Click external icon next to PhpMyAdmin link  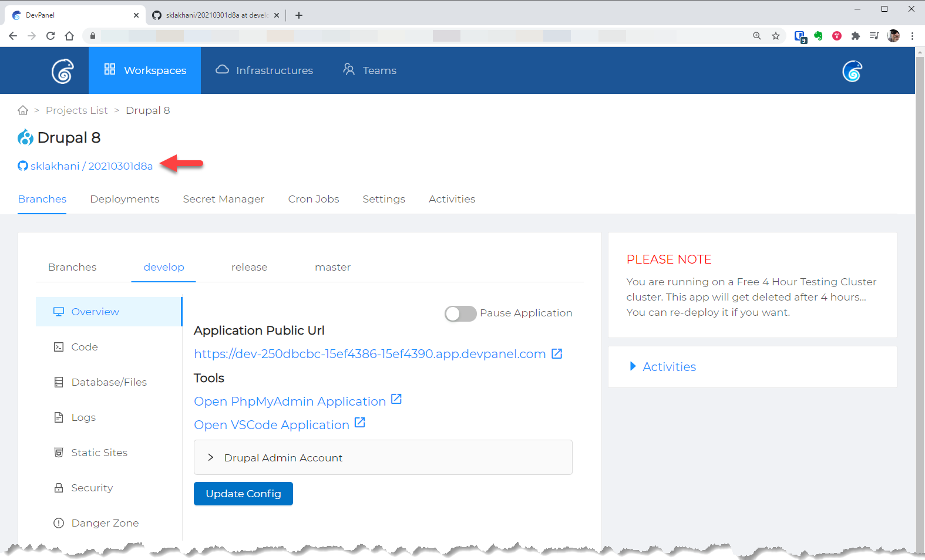coord(396,399)
